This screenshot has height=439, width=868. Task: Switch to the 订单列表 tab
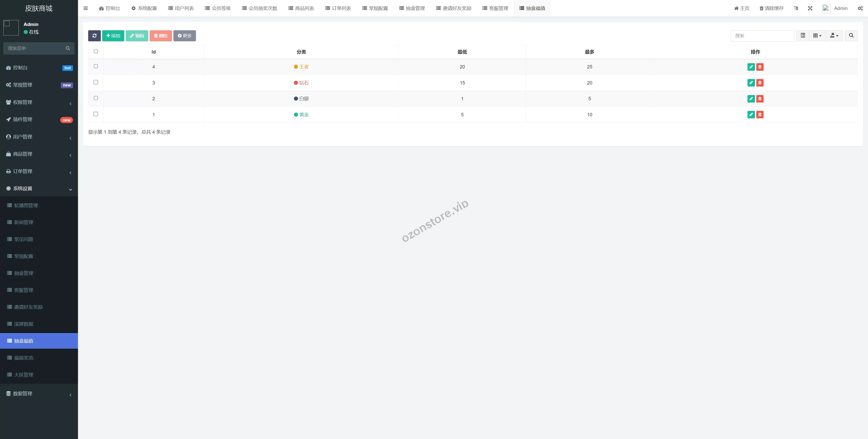point(338,8)
